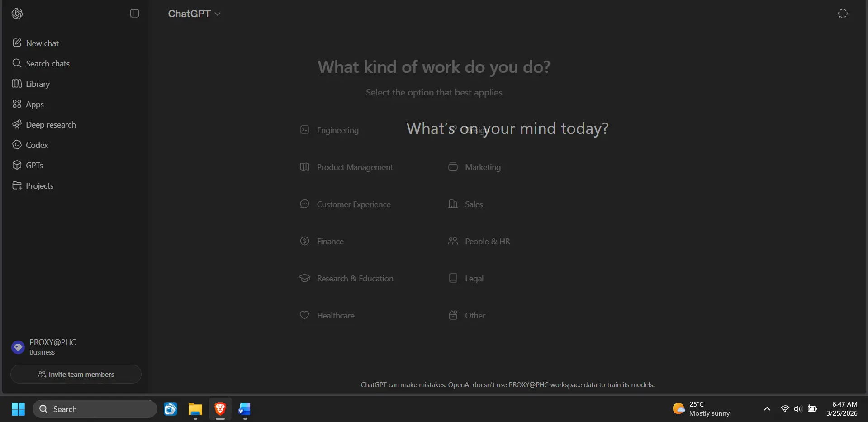Show hidden system tray icons chevron
Viewport: 868px width, 422px height.
[767, 409]
